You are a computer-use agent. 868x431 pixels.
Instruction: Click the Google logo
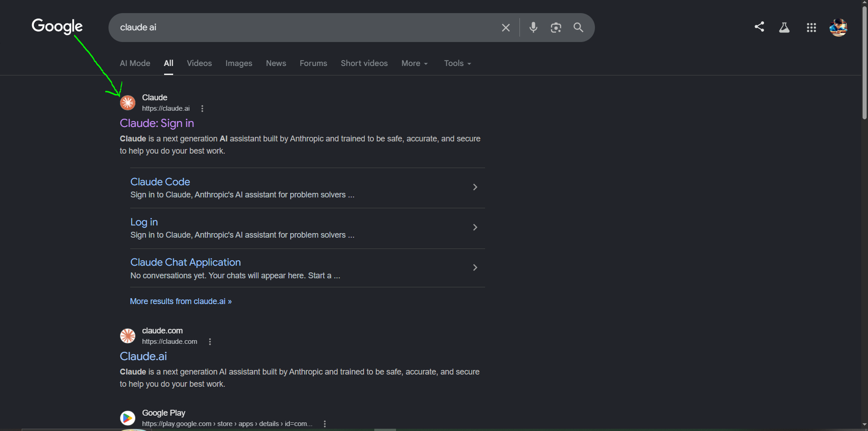(x=57, y=27)
